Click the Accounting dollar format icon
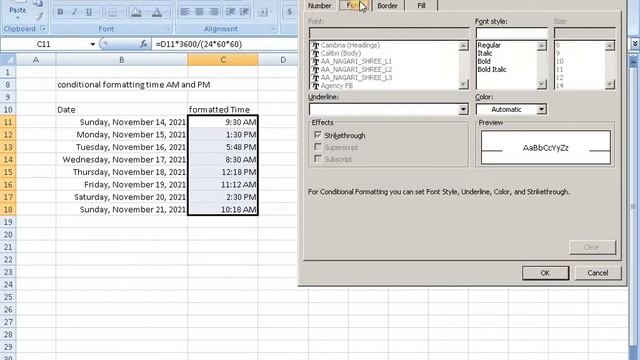640x360 pixels. point(289,12)
